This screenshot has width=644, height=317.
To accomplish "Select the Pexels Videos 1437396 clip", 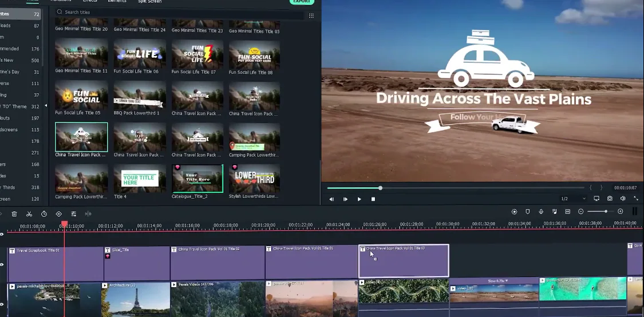I will click(x=218, y=299).
